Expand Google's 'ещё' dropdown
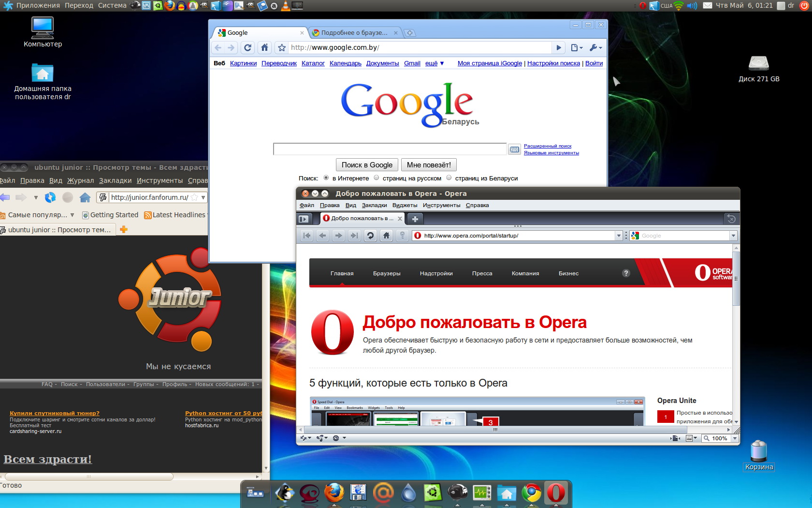The width and height of the screenshot is (812, 508). pyautogui.click(x=435, y=63)
